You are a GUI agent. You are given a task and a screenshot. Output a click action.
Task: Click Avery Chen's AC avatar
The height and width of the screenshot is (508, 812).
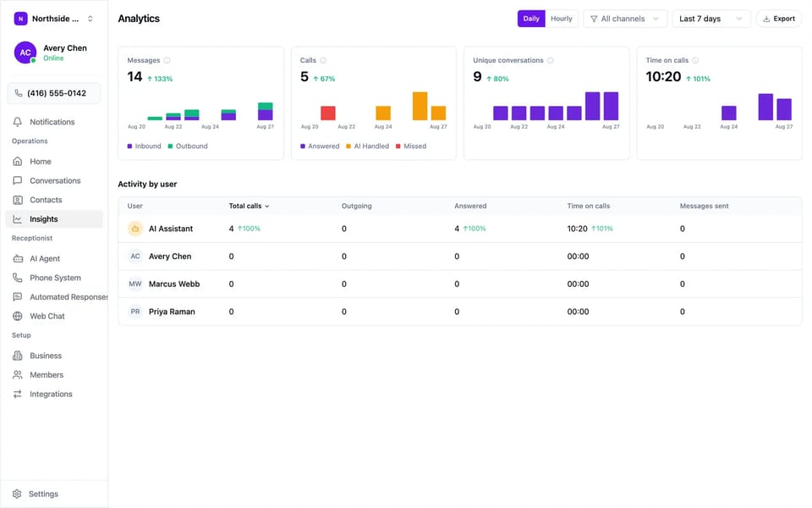coord(25,52)
